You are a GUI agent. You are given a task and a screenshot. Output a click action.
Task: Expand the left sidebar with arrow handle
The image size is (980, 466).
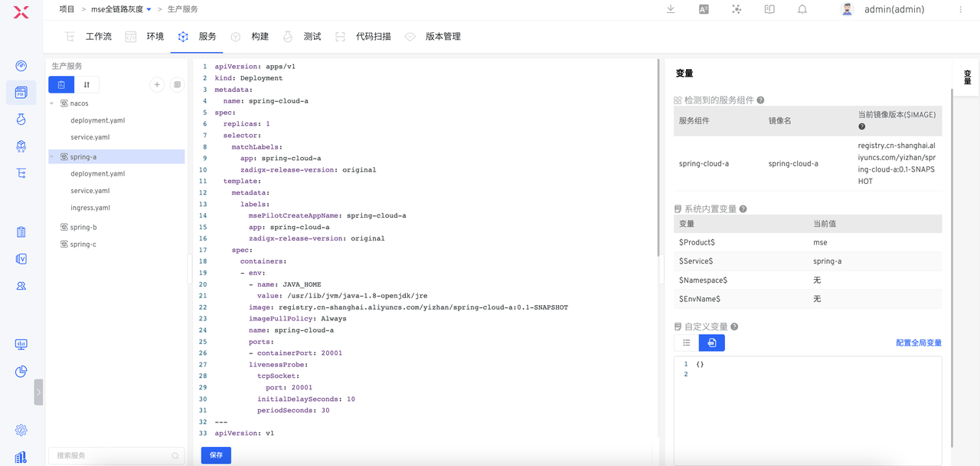click(x=38, y=392)
